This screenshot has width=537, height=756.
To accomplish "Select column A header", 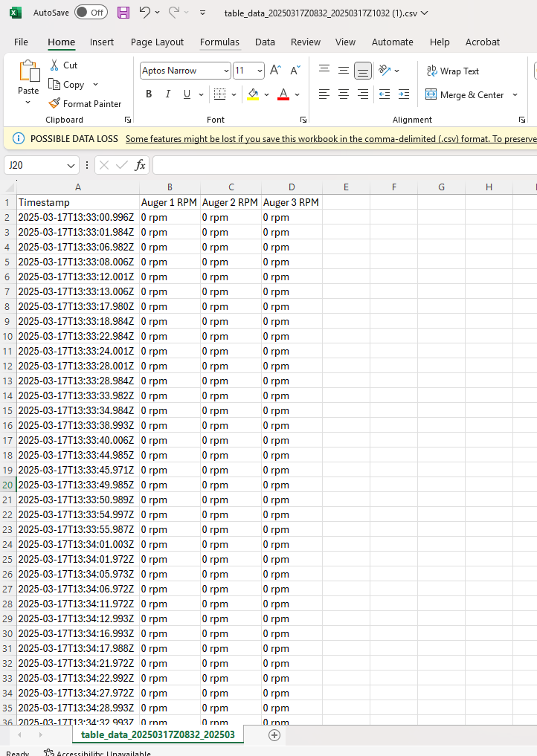I will tap(77, 187).
